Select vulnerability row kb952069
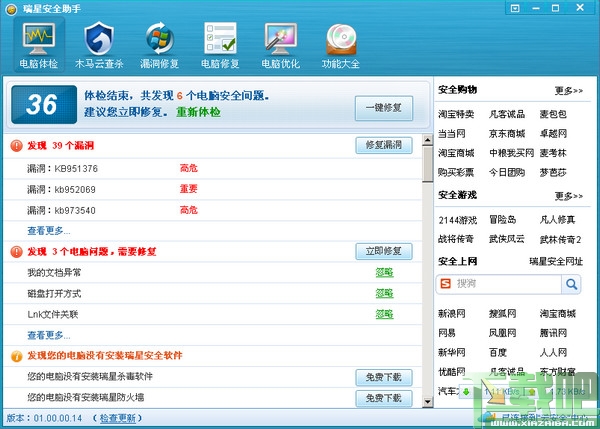The image size is (600, 429). click(213, 189)
